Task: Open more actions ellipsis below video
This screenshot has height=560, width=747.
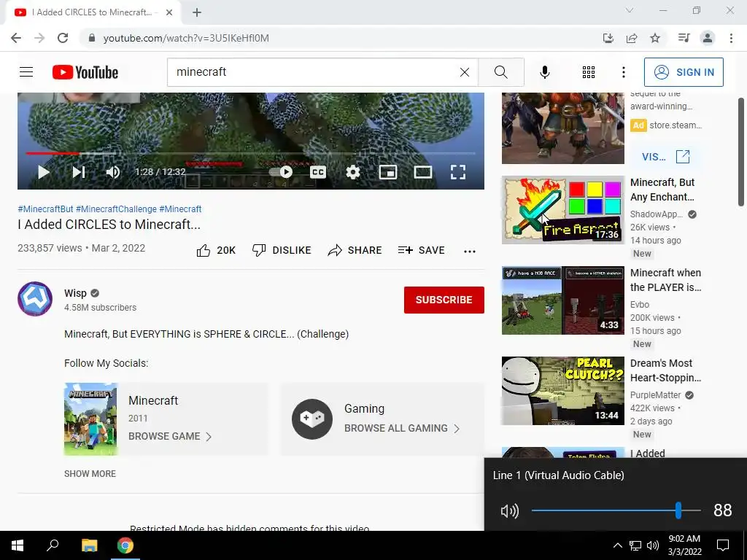Action: 470,252
